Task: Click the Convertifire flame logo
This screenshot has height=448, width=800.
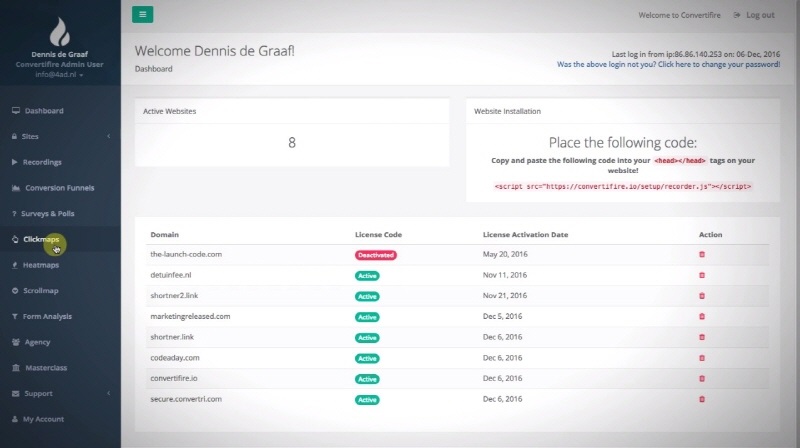Action: [x=60, y=32]
